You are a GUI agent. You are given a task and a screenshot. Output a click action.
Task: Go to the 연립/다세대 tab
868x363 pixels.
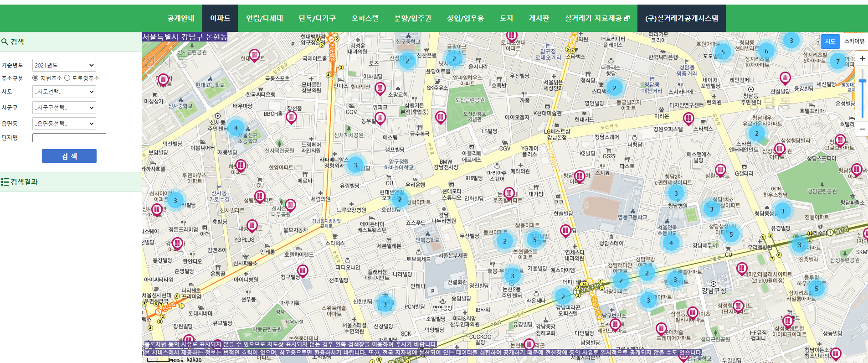265,18
